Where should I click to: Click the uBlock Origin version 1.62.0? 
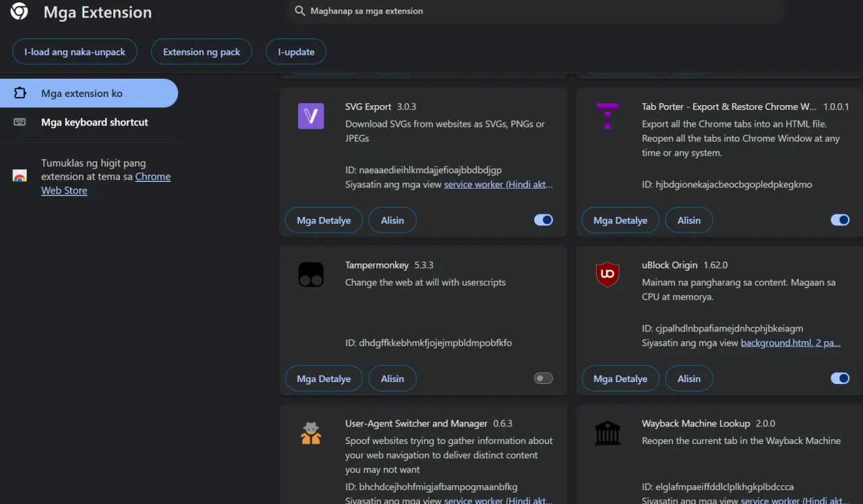(715, 265)
